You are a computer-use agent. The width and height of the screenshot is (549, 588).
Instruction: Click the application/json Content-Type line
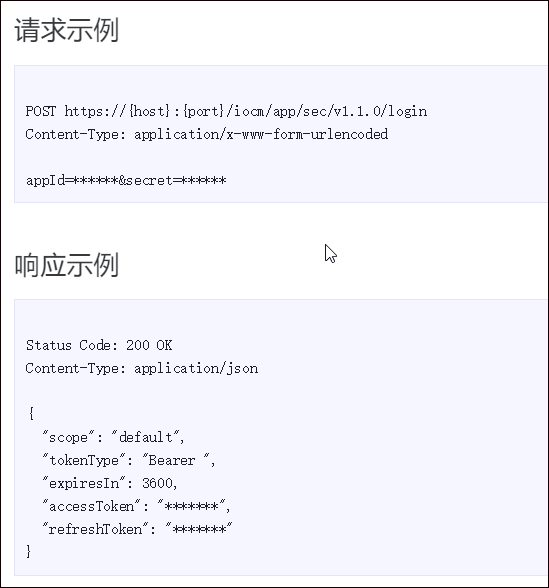point(142,368)
